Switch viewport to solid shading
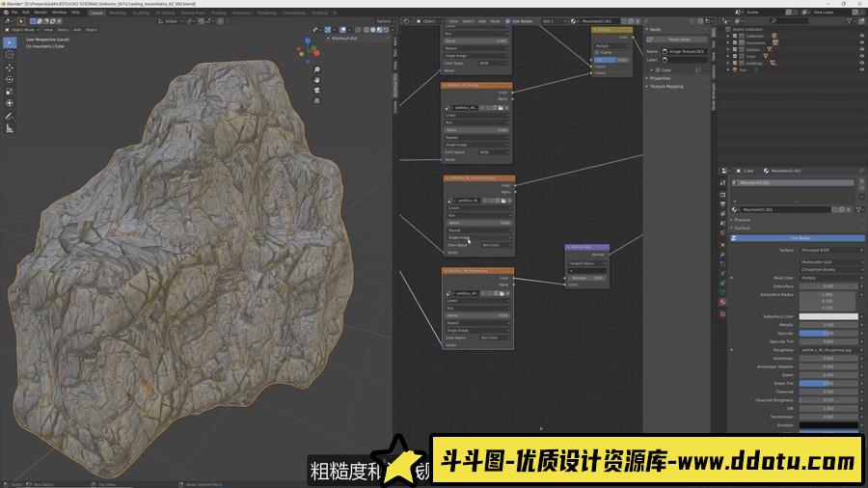The image size is (868, 488). (373, 30)
